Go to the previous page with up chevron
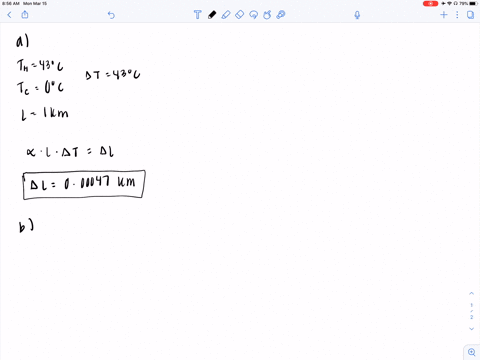The image size is (480, 360). coord(471,294)
